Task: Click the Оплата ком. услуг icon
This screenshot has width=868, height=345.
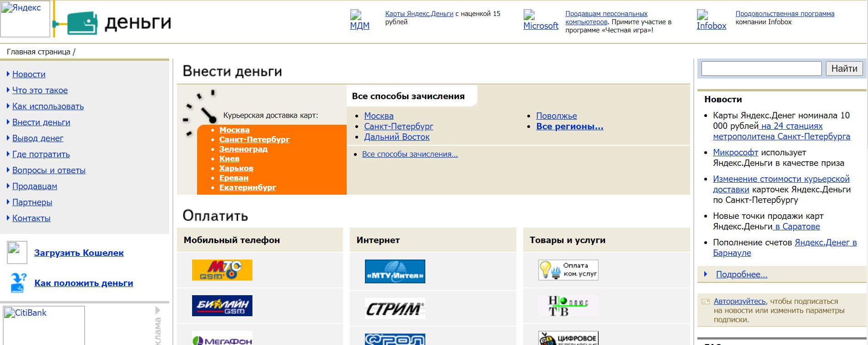Action: tap(568, 270)
